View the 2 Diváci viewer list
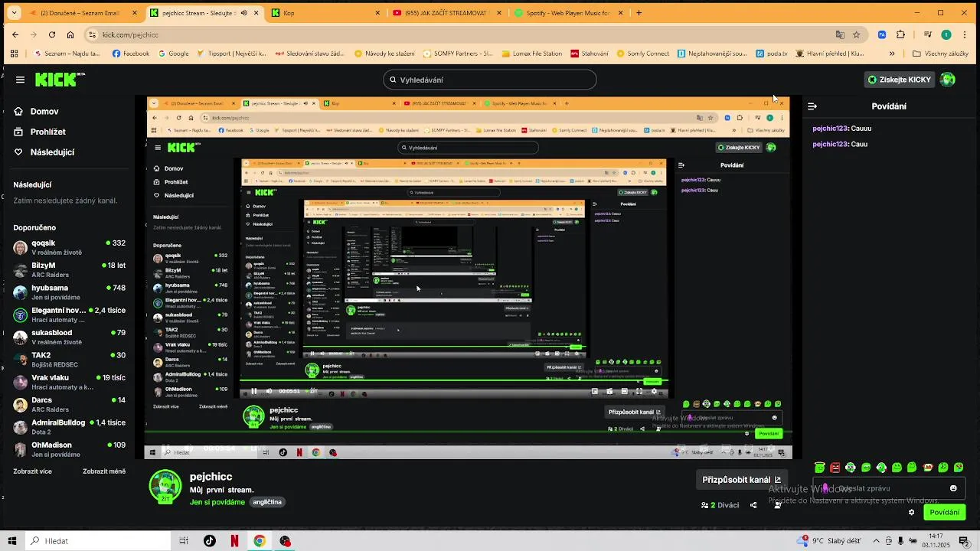 (720, 505)
